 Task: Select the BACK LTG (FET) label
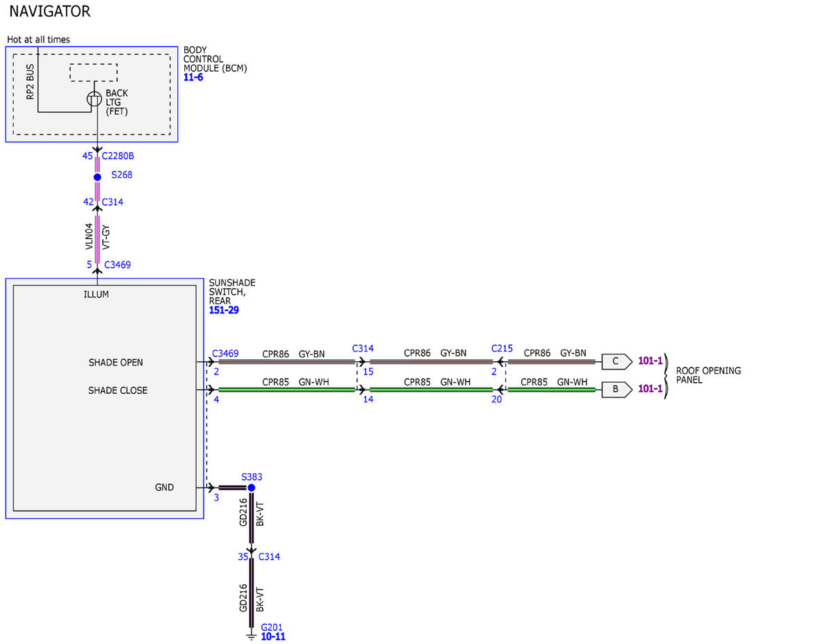117,102
